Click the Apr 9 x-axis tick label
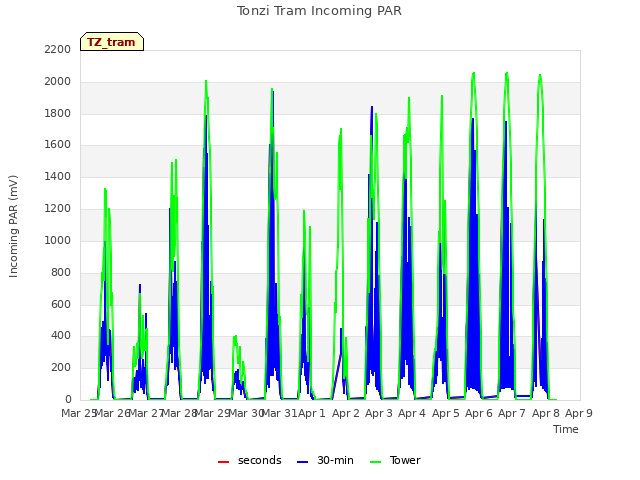Viewport: 640px width, 480px height. [x=579, y=413]
